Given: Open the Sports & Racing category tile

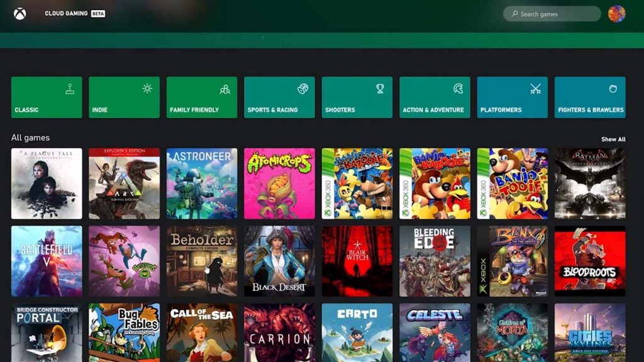Looking at the screenshot, I should [x=279, y=97].
